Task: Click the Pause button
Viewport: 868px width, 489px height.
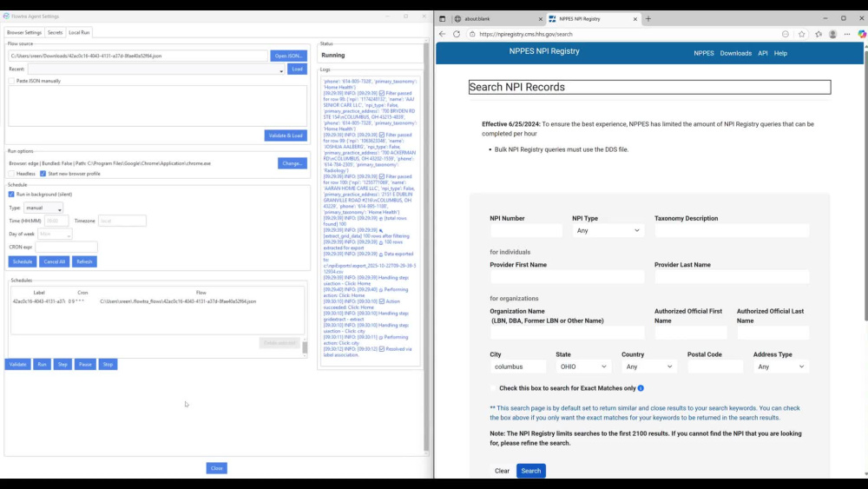Action: [85, 365]
